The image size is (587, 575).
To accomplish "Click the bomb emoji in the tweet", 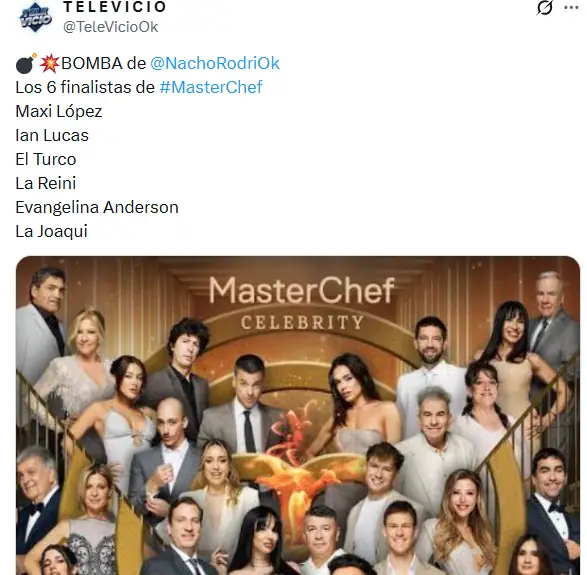I will [26, 63].
